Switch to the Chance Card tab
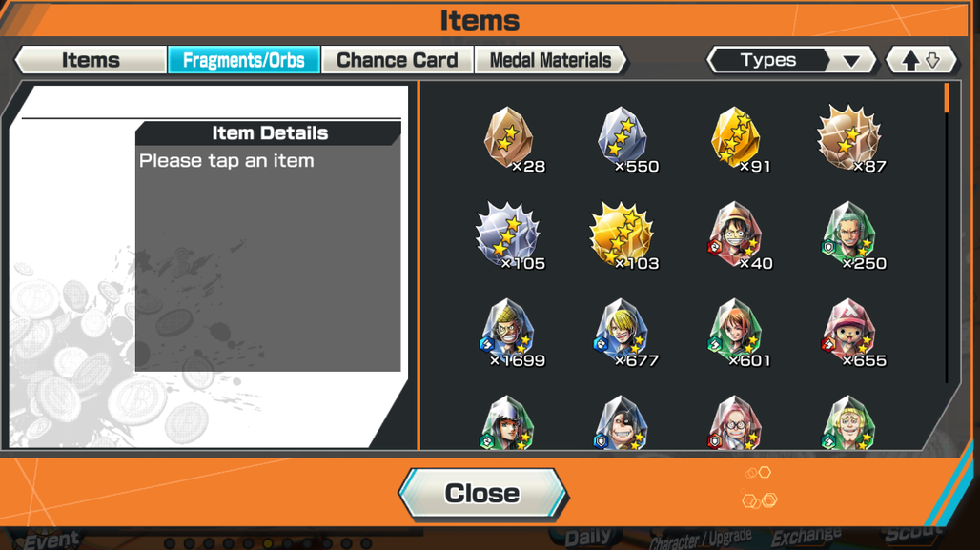 point(397,60)
